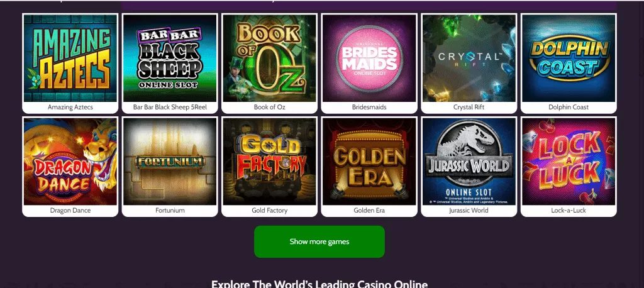Click the Show more games button

click(319, 241)
